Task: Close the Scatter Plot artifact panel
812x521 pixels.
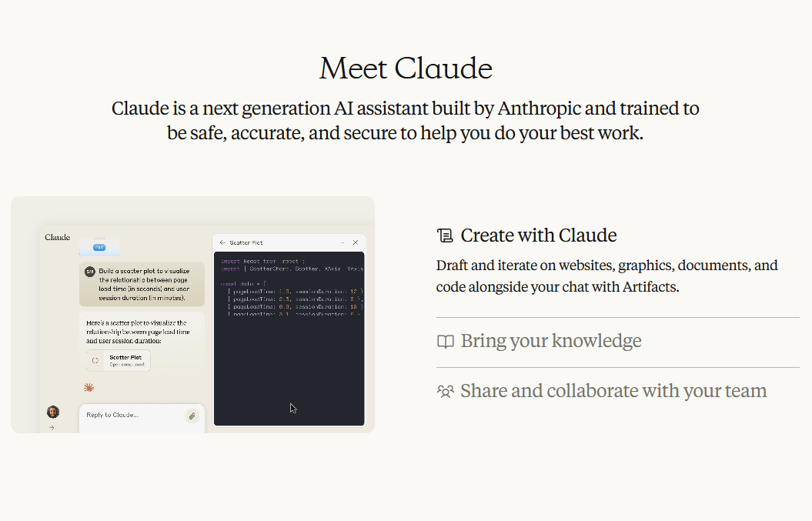Action: pos(356,242)
